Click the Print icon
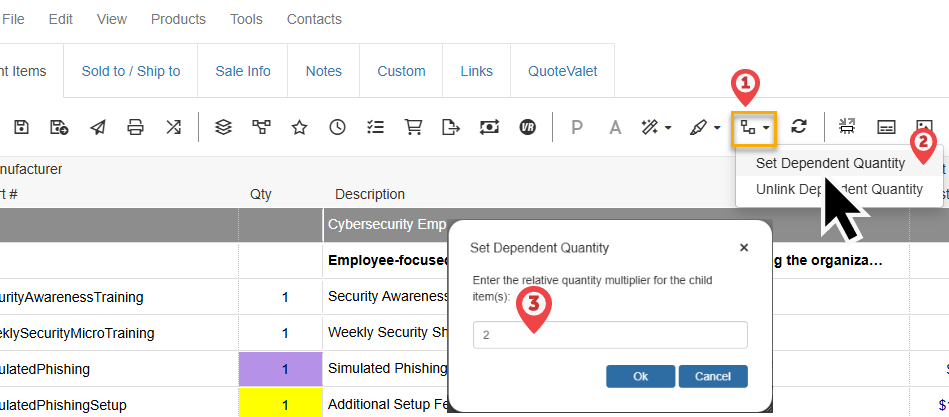949x417 pixels. point(136,127)
